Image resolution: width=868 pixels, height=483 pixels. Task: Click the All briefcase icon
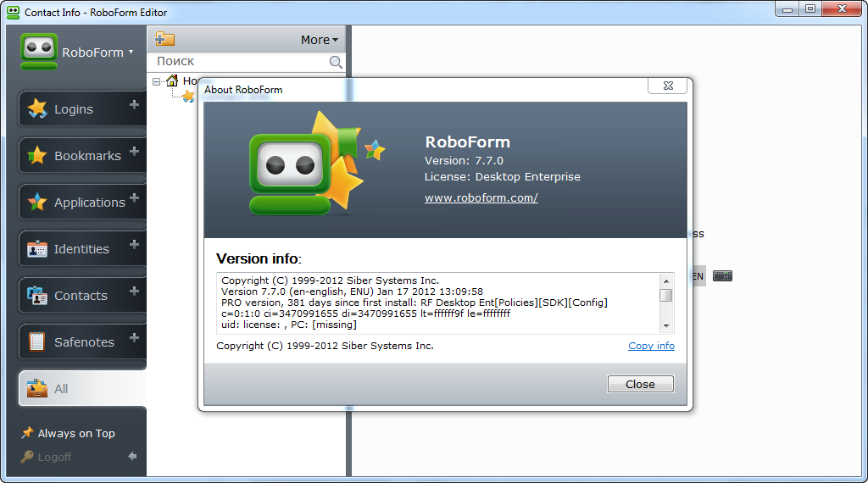(x=37, y=388)
